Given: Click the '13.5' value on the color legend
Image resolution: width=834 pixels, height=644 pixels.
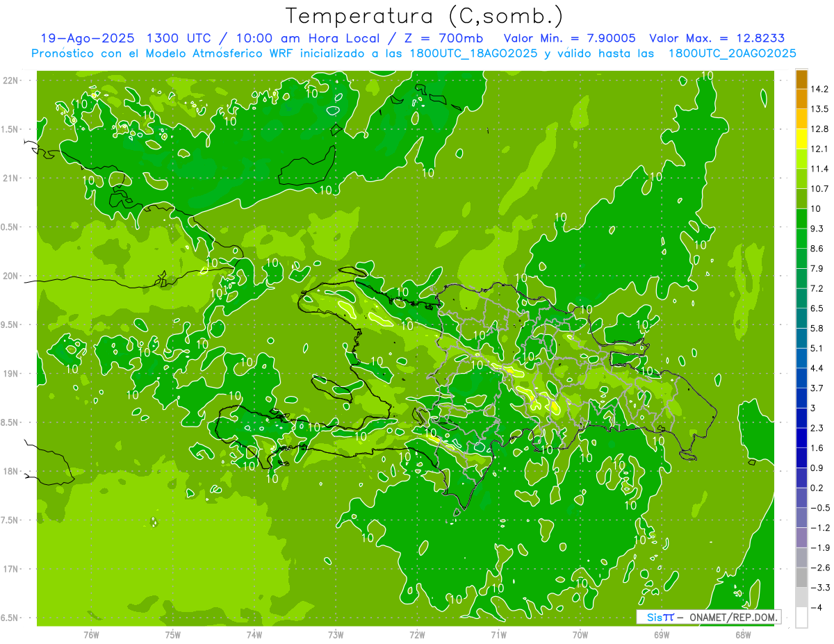Looking at the screenshot, I should 820,109.
